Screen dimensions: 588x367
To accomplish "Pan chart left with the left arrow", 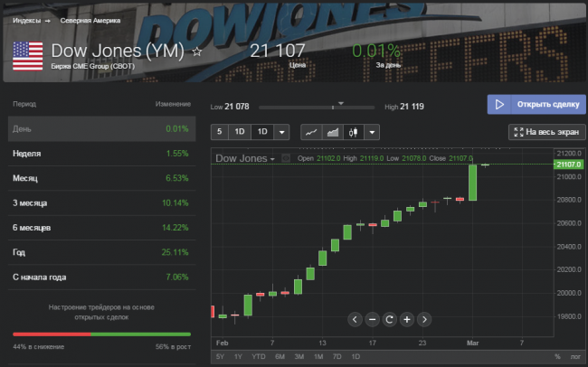I will pos(355,319).
